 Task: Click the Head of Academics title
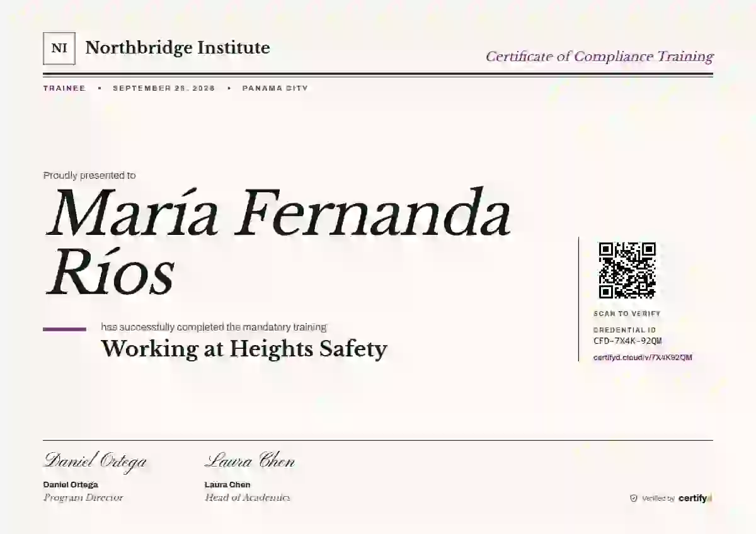tap(248, 497)
